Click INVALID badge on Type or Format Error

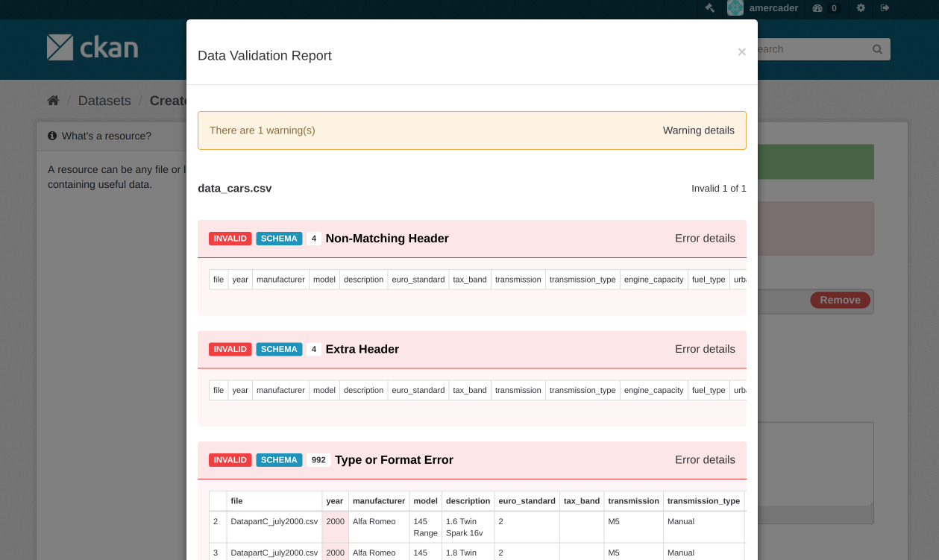tap(230, 460)
